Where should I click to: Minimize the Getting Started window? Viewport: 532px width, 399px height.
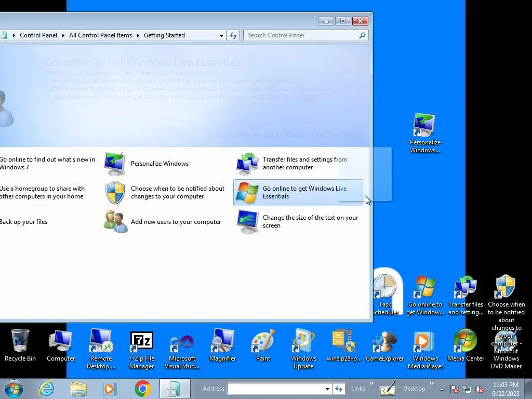coord(326,21)
